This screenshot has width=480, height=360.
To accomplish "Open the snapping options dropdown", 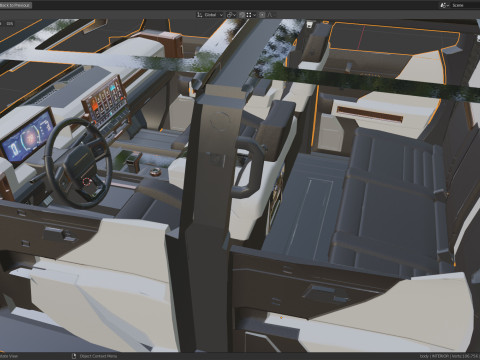I will (x=251, y=15).
